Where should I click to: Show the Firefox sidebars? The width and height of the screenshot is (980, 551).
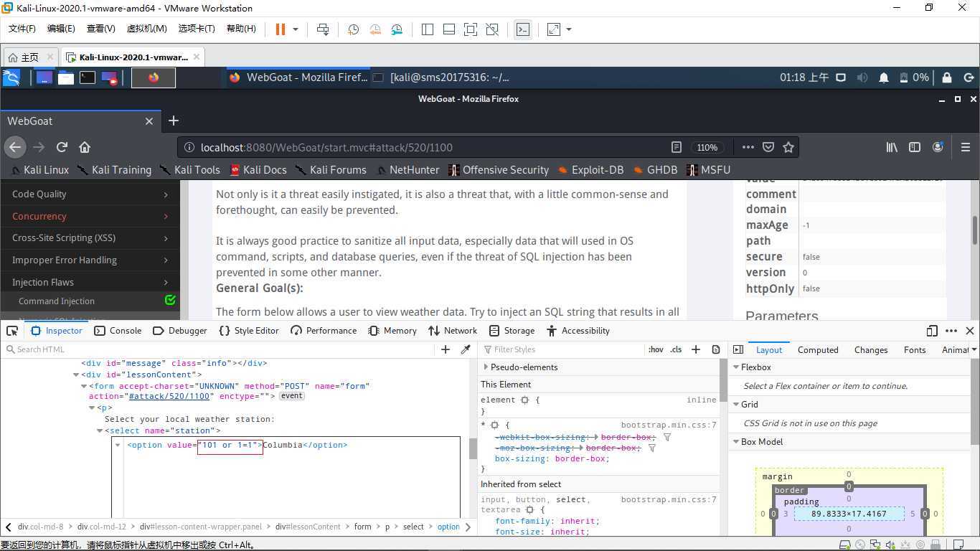click(x=915, y=147)
